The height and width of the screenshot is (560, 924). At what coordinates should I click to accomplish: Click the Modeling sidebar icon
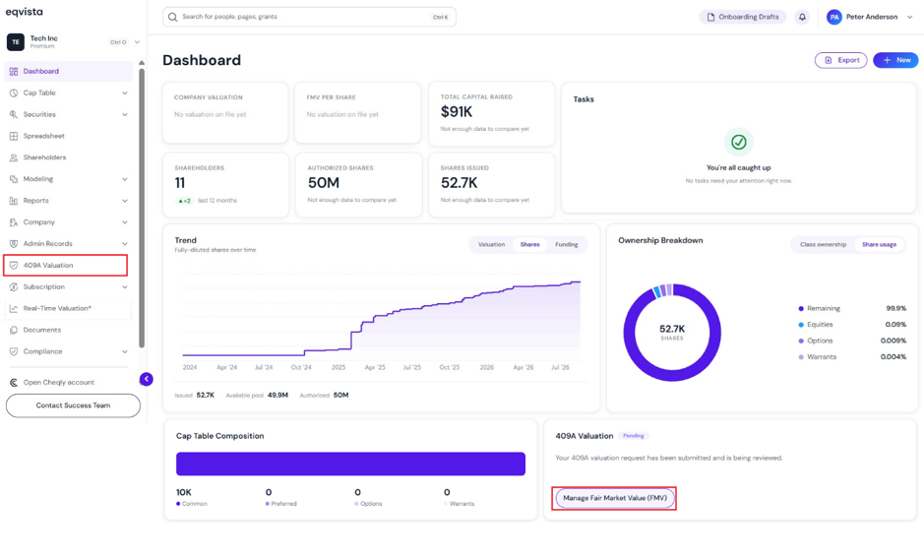[14, 179]
